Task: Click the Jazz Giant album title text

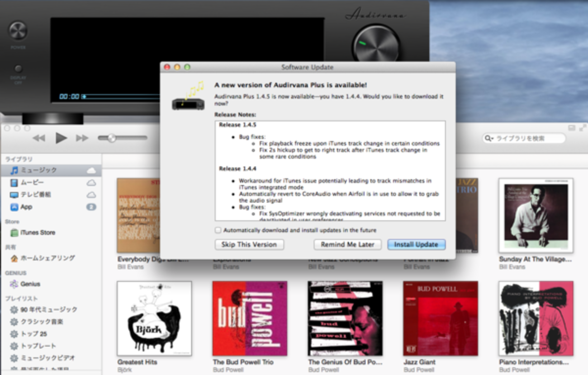Action: click(x=420, y=362)
